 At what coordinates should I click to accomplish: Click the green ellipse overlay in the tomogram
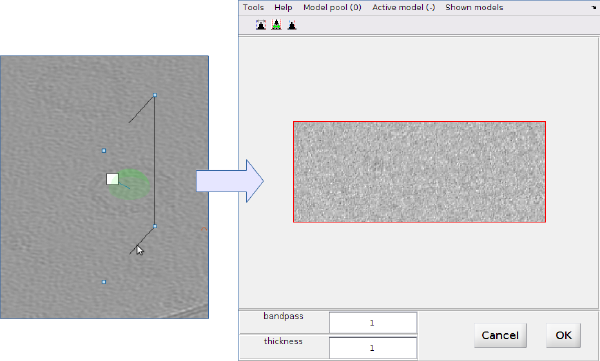tap(129, 184)
